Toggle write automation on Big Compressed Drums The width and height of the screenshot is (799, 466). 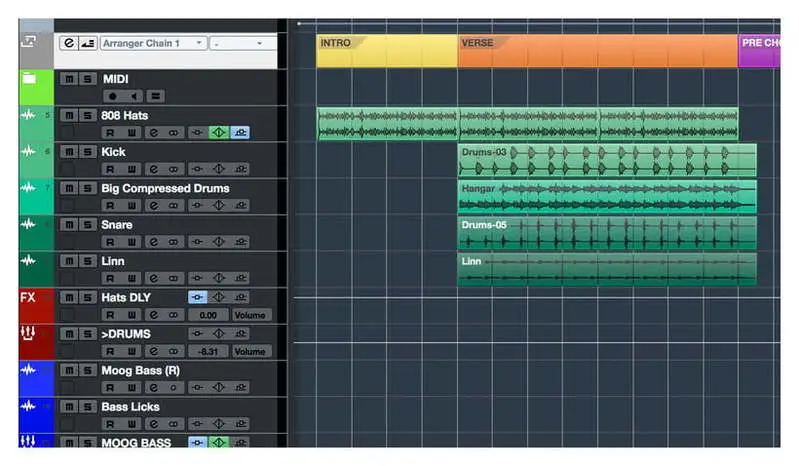coord(131,206)
